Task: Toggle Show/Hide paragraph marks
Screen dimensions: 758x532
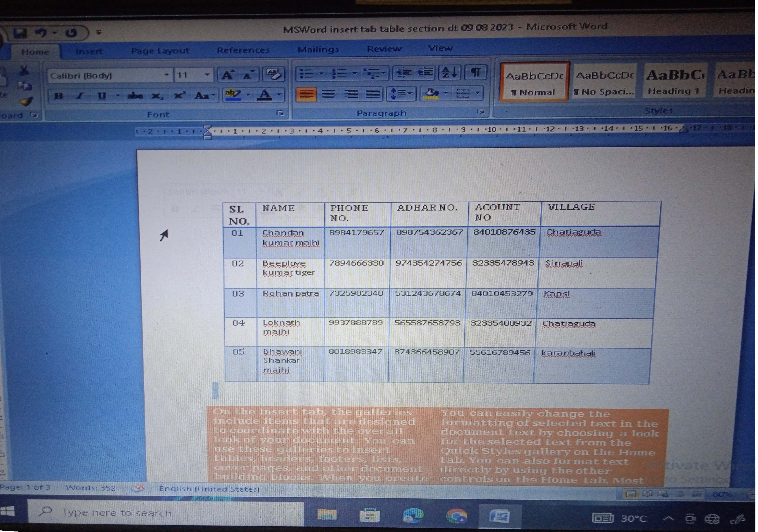Action: click(476, 72)
